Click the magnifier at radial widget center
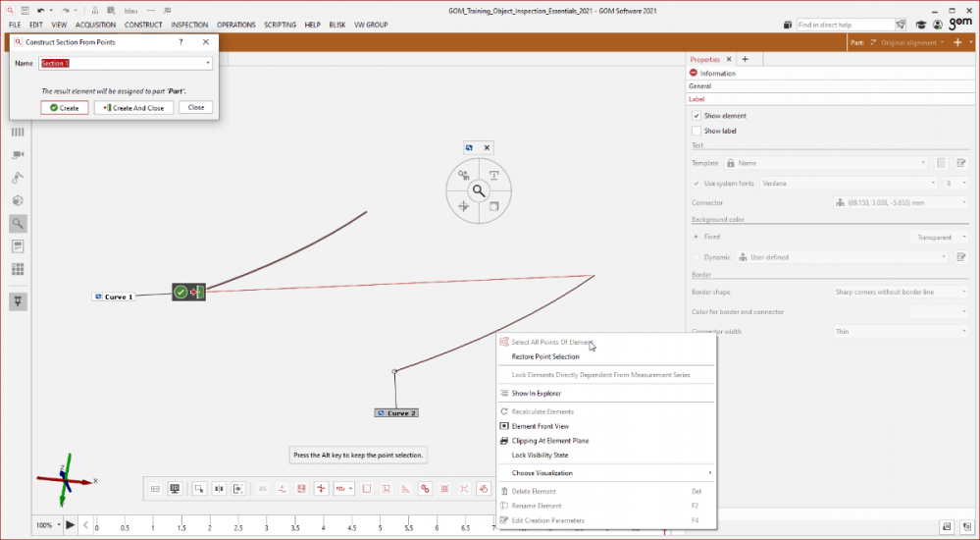Image resolution: width=980 pixels, height=540 pixels. [479, 191]
